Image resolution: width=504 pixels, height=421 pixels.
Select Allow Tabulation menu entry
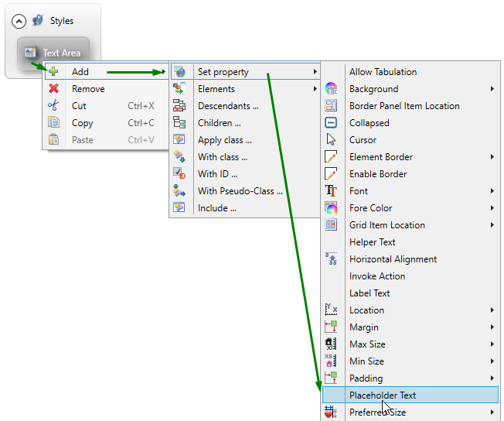click(x=383, y=72)
